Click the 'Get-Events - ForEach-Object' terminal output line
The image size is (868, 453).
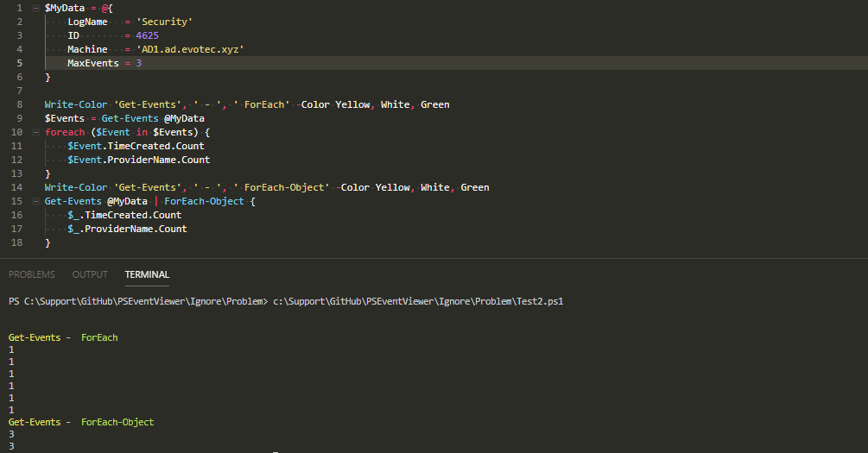click(81, 422)
